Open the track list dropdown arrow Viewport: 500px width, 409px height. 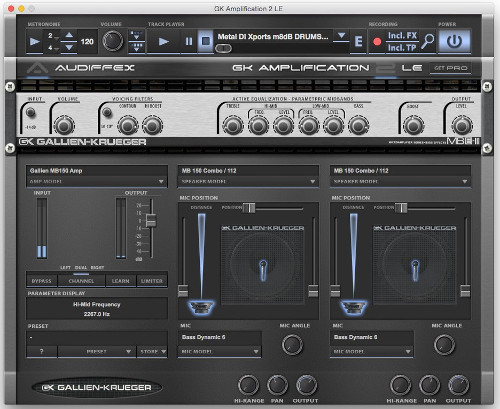coord(341,35)
